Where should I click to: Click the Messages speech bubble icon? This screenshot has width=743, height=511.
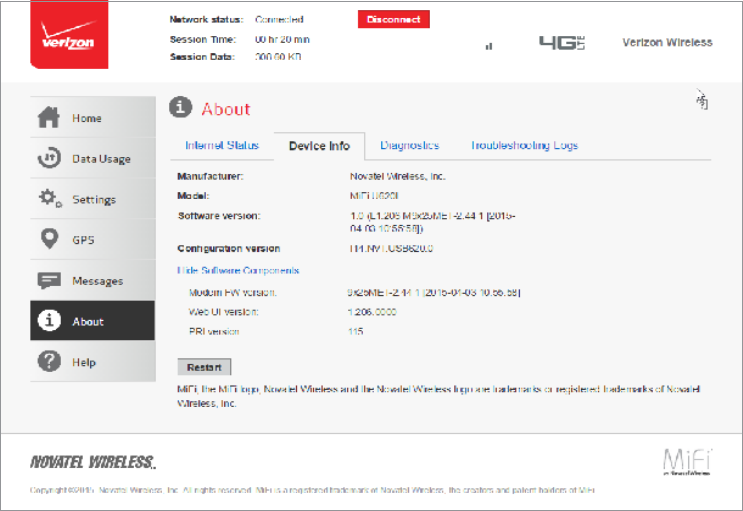49,281
